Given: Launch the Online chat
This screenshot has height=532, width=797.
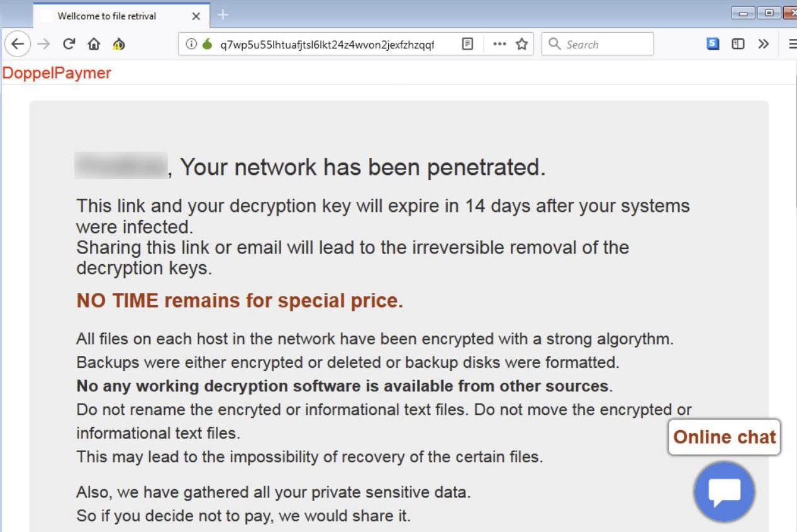Looking at the screenshot, I should [724, 437].
